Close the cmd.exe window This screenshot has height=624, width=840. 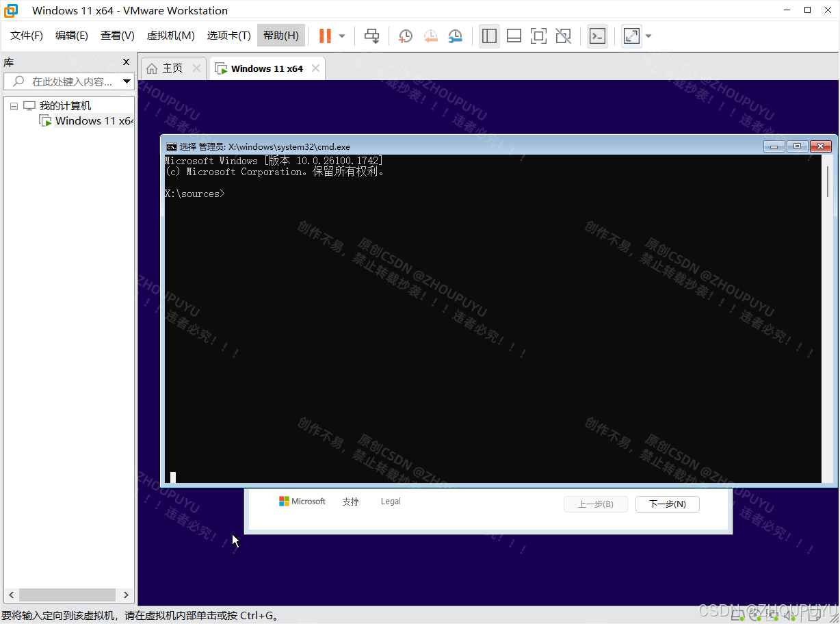tap(820, 146)
